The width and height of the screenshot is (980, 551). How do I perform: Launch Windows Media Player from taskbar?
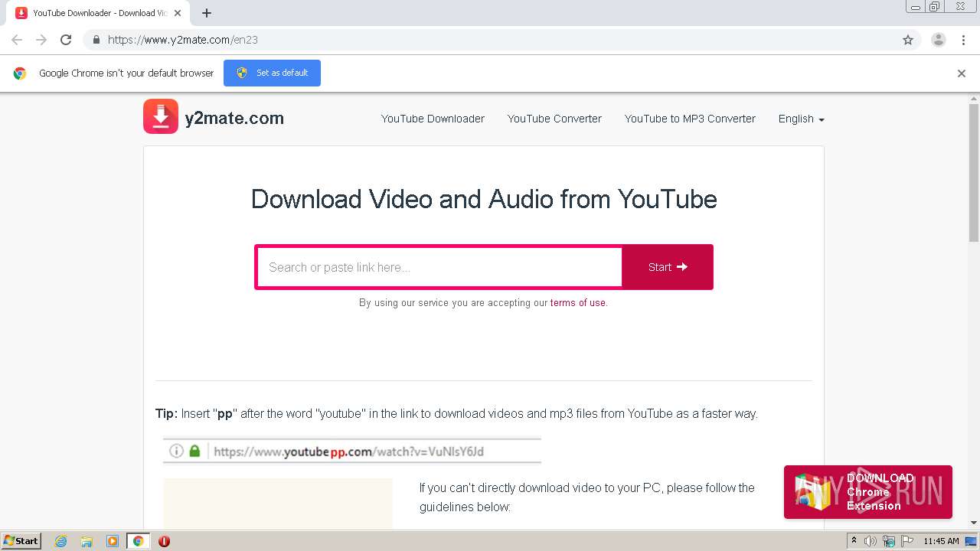tap(113, 541)
